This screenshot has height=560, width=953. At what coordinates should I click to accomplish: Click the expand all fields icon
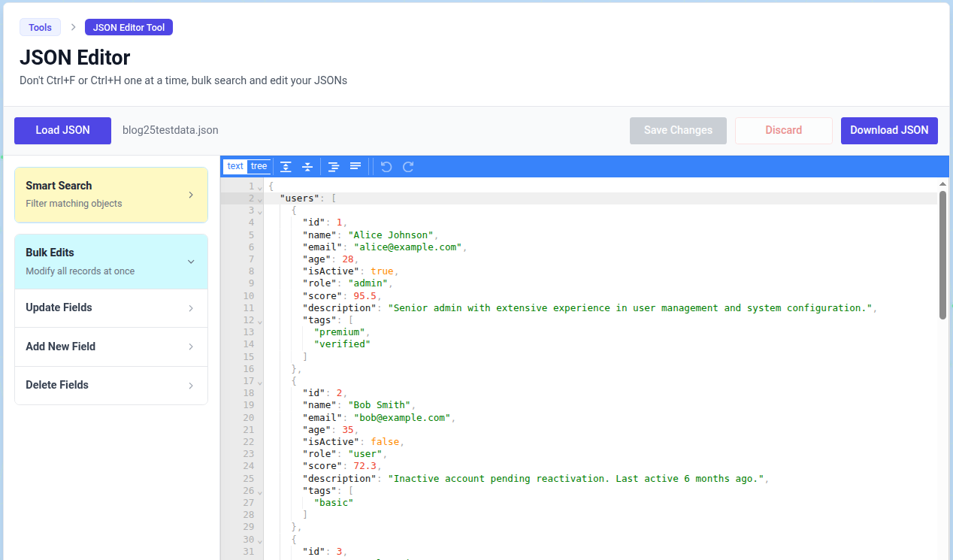pyautogui.click(x=286, y=167)
